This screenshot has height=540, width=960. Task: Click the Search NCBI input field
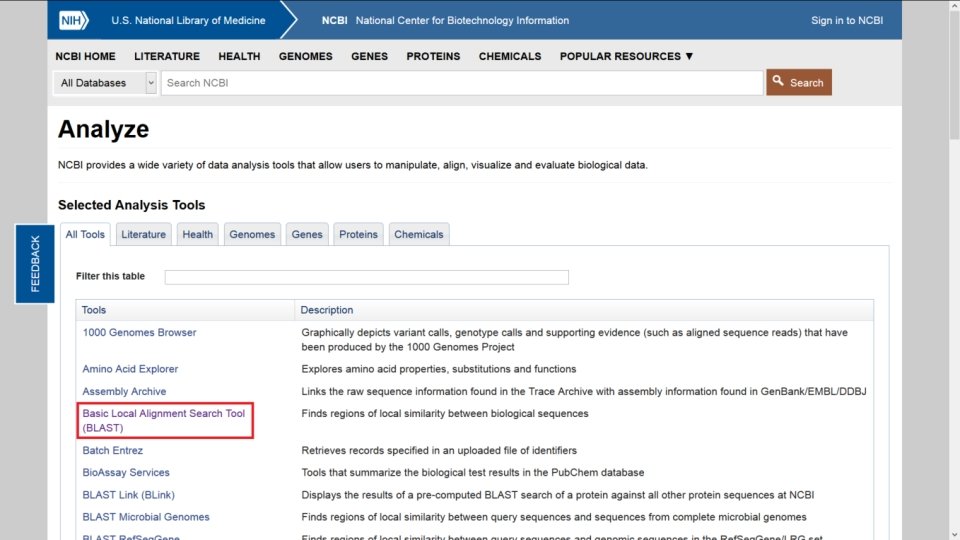tap(462, 83)
